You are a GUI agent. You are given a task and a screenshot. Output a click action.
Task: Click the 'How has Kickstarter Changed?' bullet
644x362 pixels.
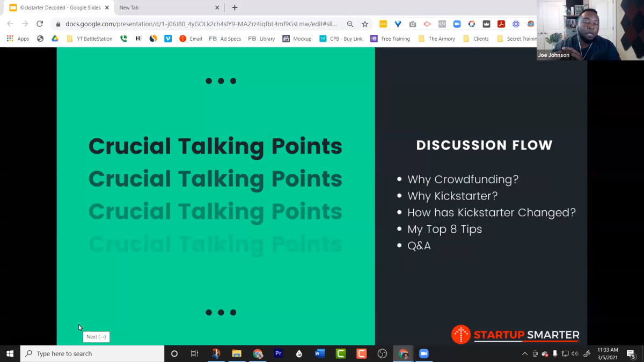(x=491, y=212)
